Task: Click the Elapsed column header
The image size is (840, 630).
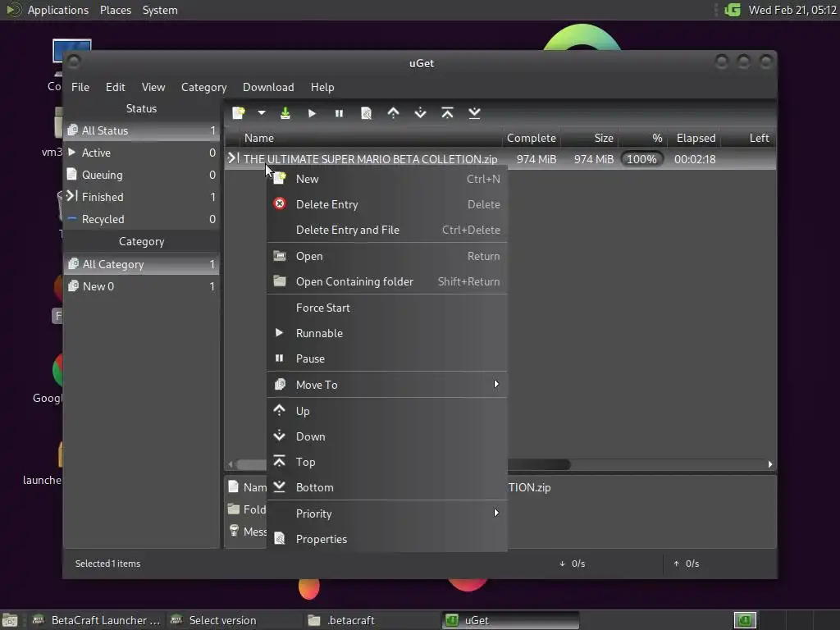Action: (x=694, y=138)
